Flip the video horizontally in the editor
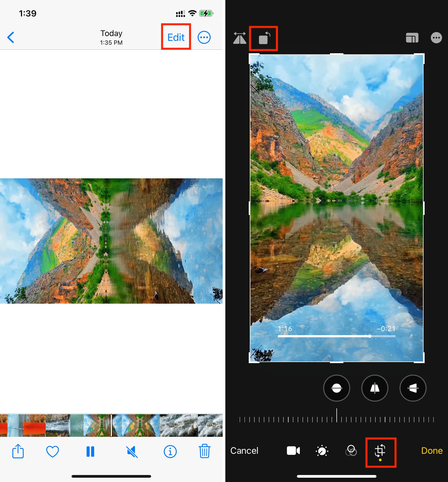 240,38
